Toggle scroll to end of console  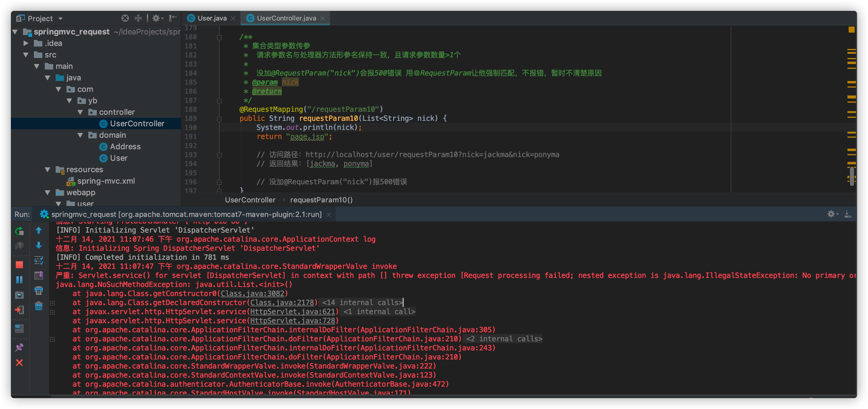click(39, 275)
